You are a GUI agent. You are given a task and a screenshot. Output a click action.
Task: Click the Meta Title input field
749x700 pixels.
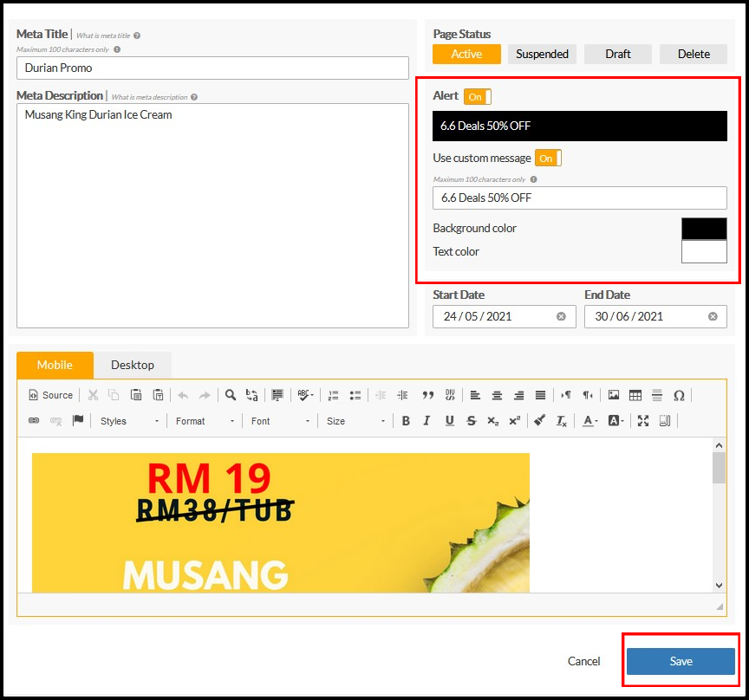(x=212, y=68)
